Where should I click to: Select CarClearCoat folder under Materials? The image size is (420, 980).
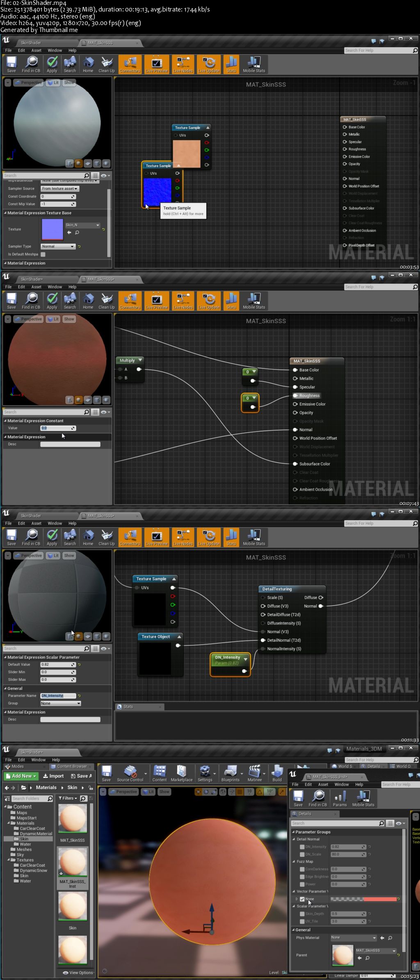32,829
